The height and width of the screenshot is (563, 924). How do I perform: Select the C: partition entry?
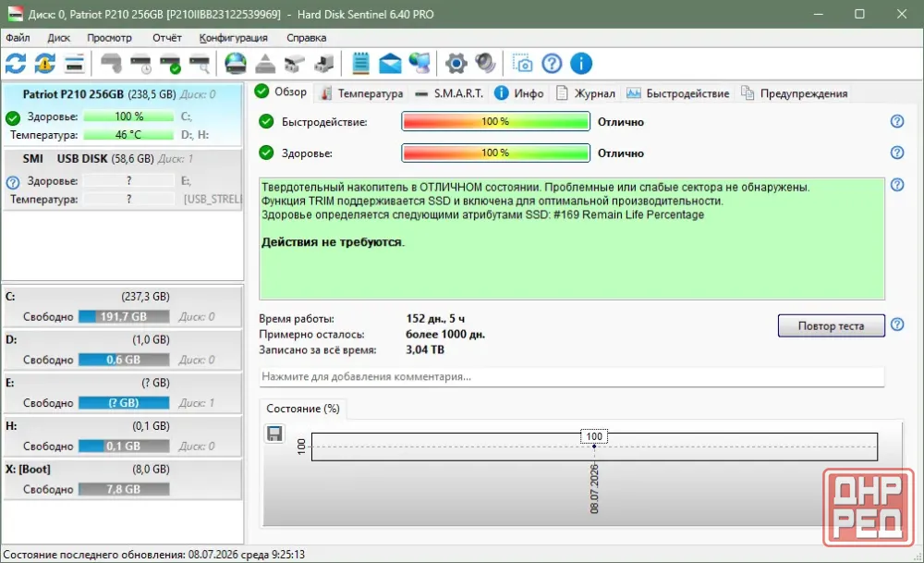coord(123,307)
